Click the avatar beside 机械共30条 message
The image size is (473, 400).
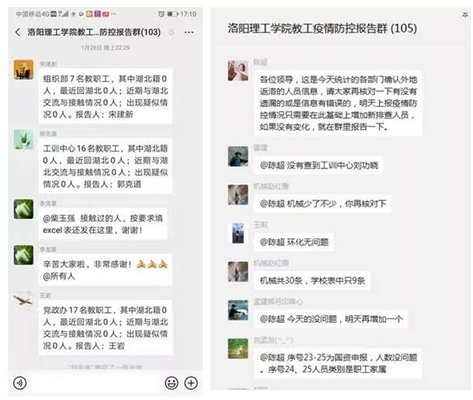(238, 272)
